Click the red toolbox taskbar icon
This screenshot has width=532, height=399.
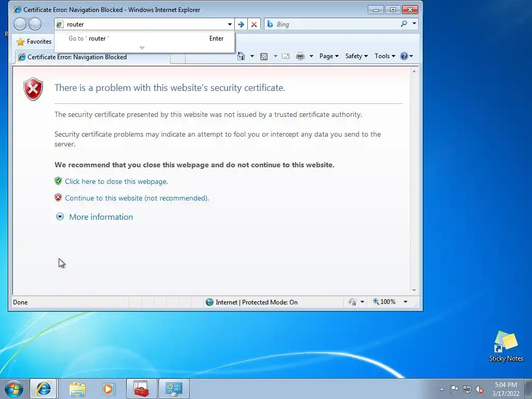coord(141,389)
